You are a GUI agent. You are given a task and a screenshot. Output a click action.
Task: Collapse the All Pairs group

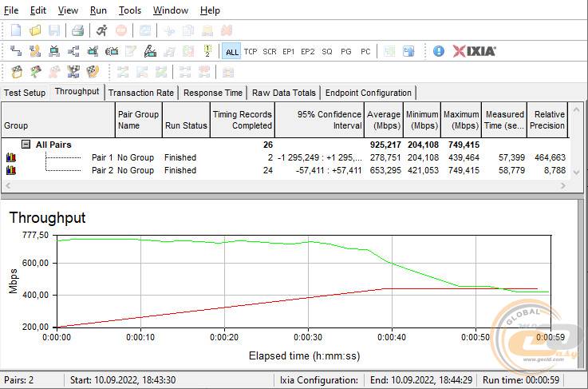coord(26,145)
